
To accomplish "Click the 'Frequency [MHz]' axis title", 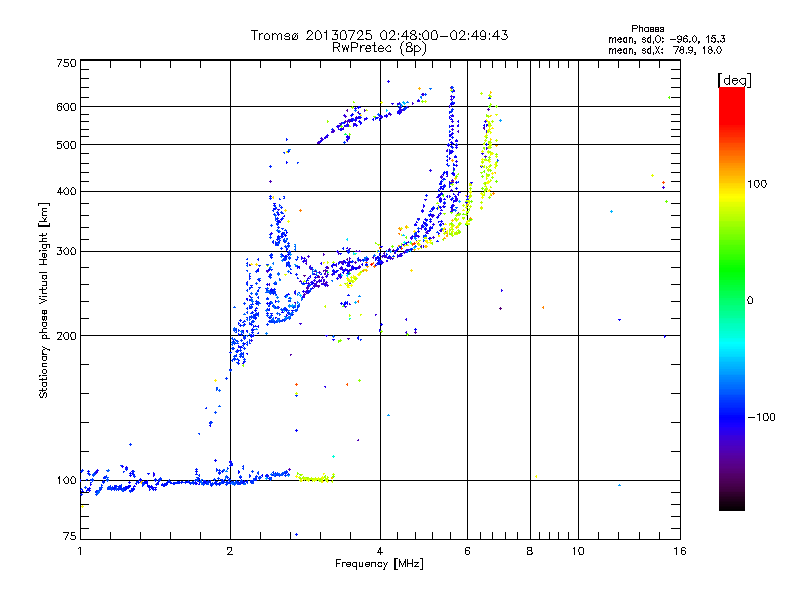I will tap(379, 564).
